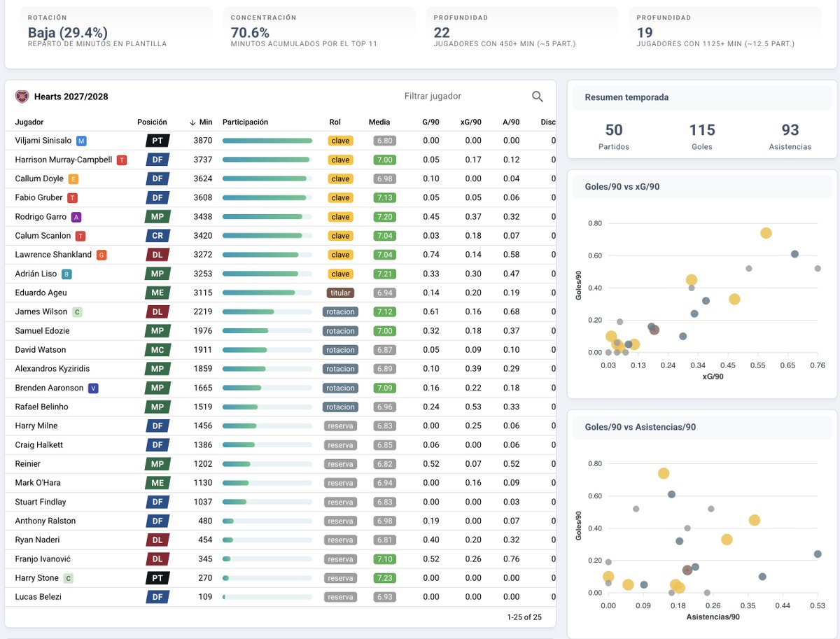This screenshot has height=639, width=840.
Task: Click the CR position badge for Calum Scanlon
Action: tap(157, 236)
